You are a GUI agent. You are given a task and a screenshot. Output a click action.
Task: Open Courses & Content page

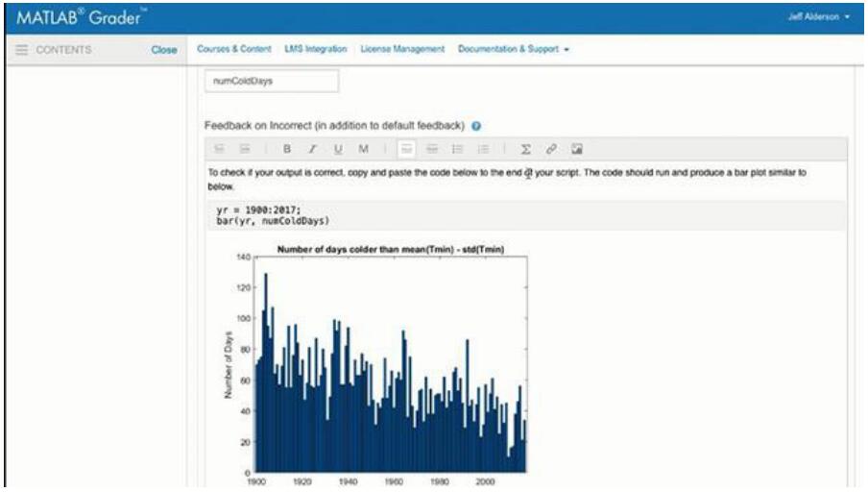point(236,49)
